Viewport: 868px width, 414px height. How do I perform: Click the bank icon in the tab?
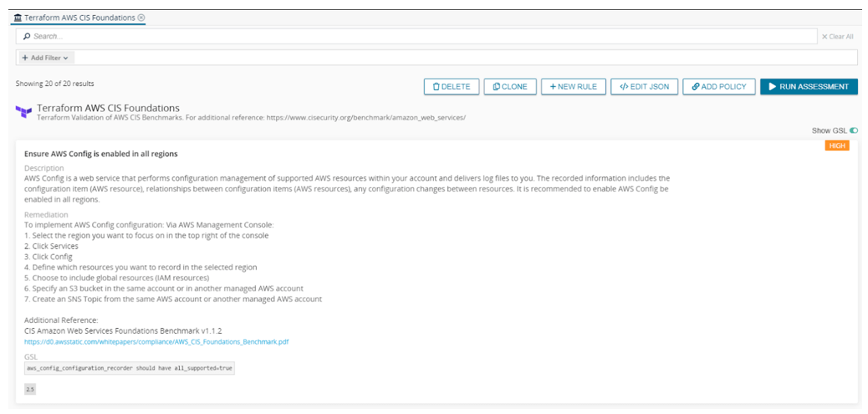18,18
